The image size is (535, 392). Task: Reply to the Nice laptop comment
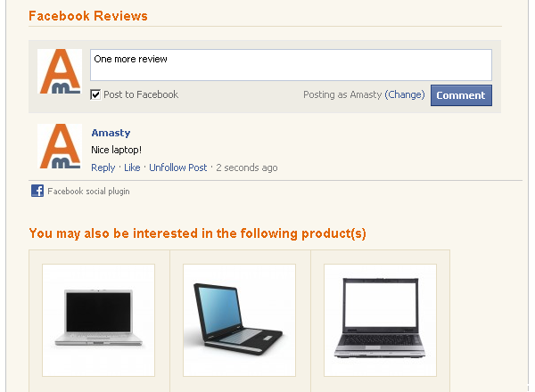(103, 167)
